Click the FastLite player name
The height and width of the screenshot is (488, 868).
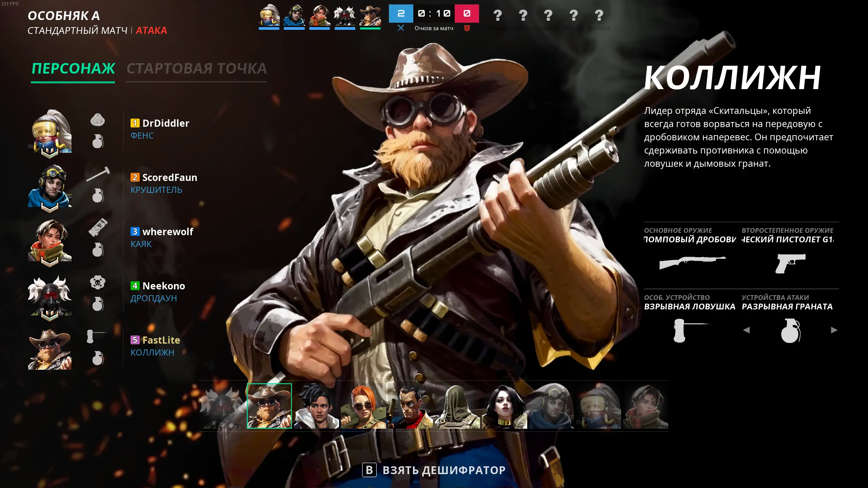pyautogui.click(x=161, y=340)
